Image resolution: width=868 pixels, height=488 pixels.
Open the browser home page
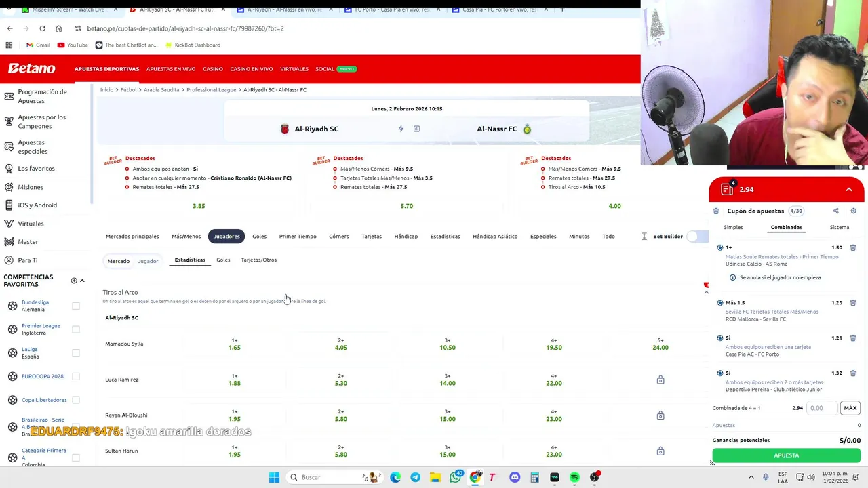point(58,28)
